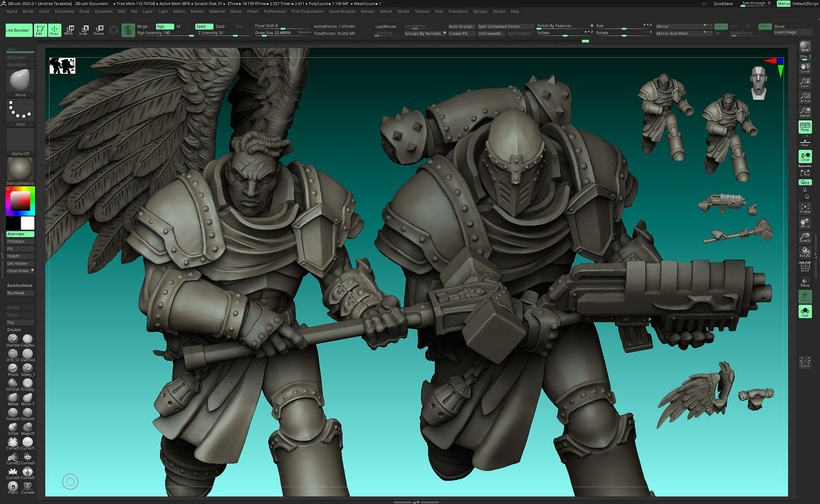Click the Frame icon on right shelf
This screenshot has height=504, width=820.
(805, 208)
